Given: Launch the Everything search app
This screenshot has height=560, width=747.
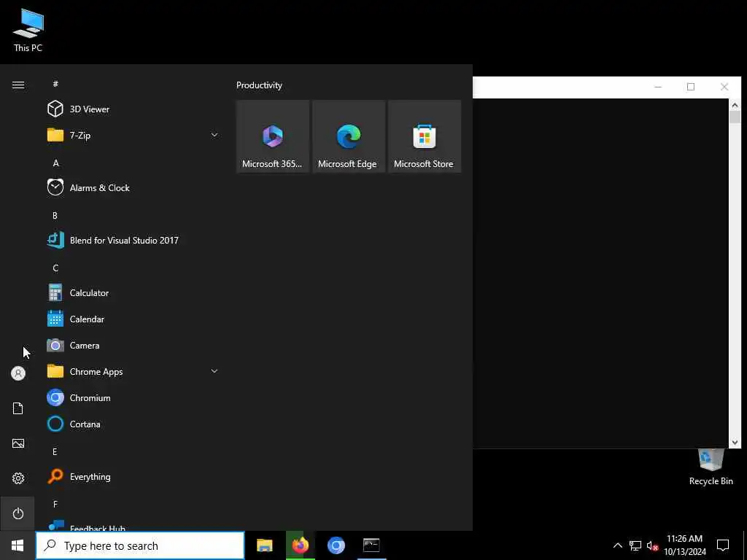Looking at the screenshot, I should point(133,477).
